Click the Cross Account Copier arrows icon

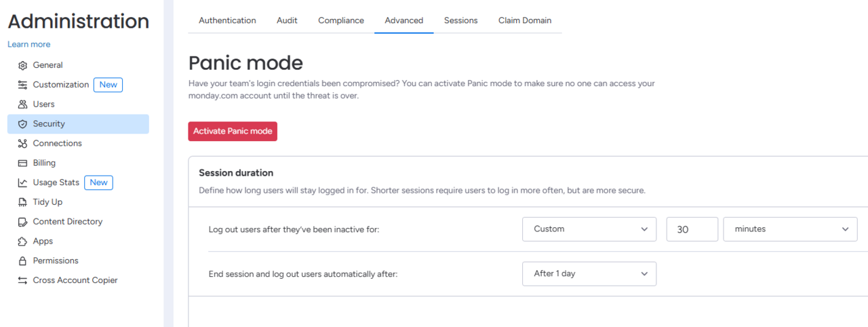coord(22,280)
